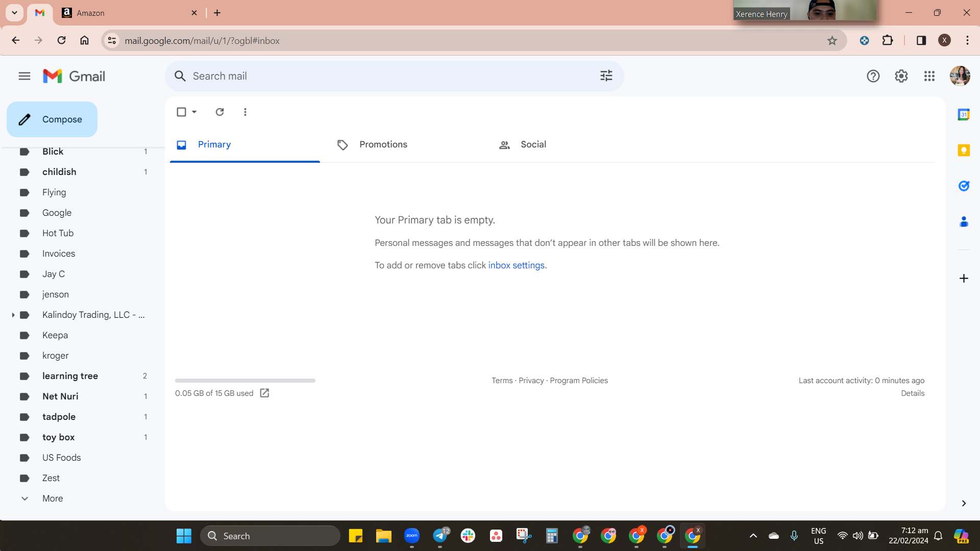Go to Chrome home page
Screen dimensions: 980x551
[x=84, y=40]
